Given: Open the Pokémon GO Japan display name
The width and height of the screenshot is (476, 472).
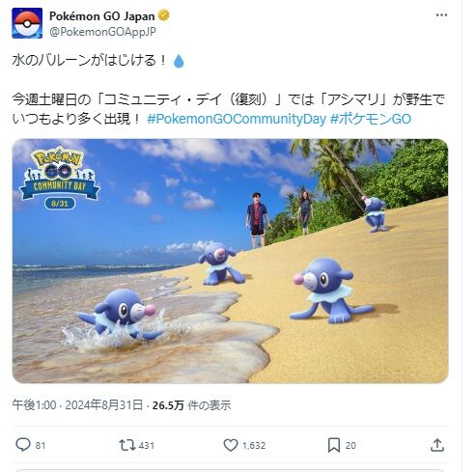Looking at the screenshot, I should tap(101, 16).
